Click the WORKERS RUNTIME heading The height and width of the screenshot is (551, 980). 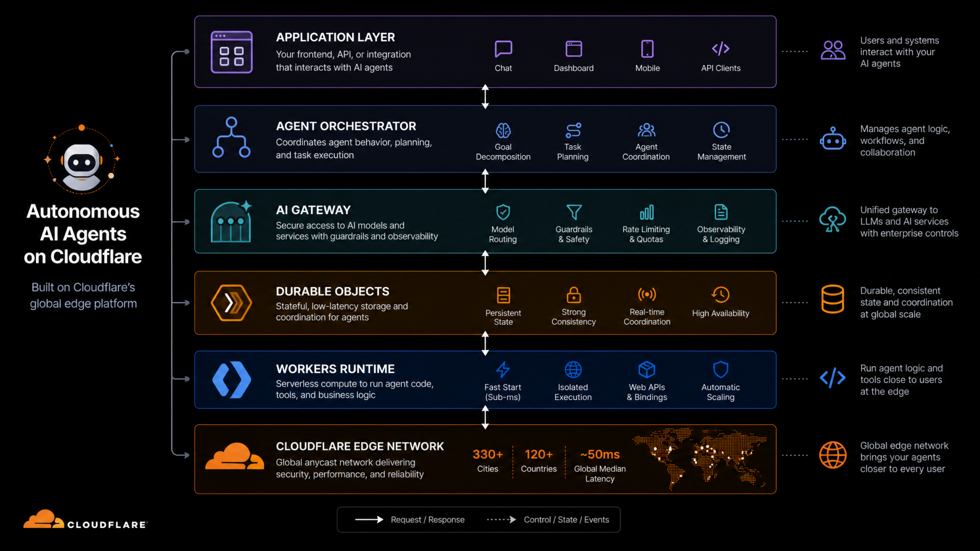[x=335, y=369]
